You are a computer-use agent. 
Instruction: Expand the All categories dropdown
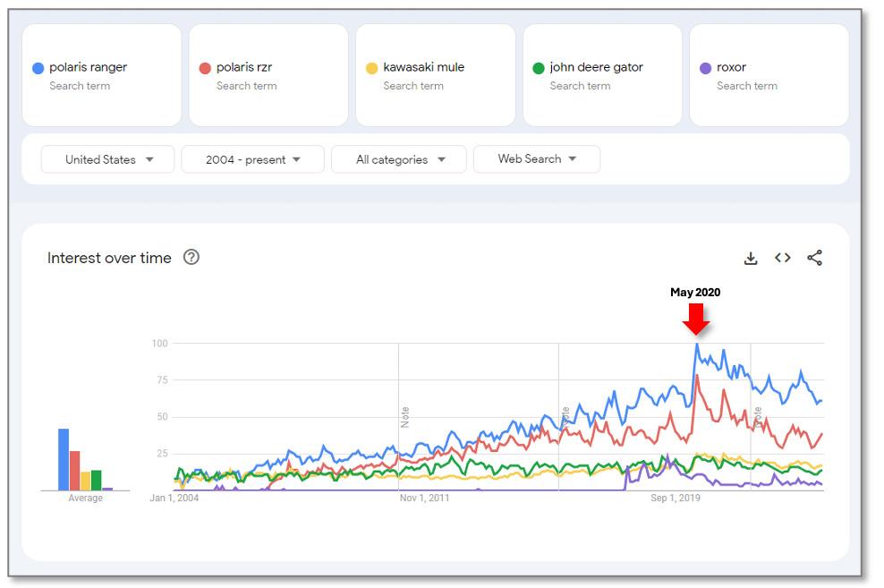click(398, 159)
